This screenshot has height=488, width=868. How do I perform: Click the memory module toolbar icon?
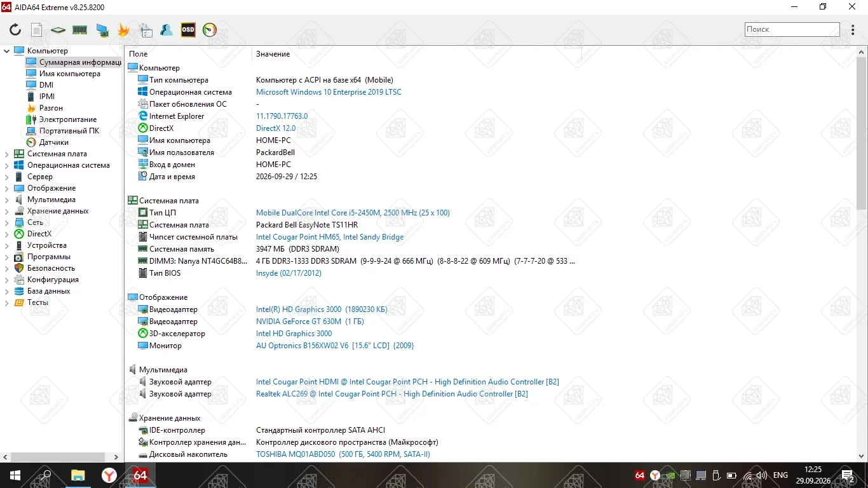click(x=79, y=30)
